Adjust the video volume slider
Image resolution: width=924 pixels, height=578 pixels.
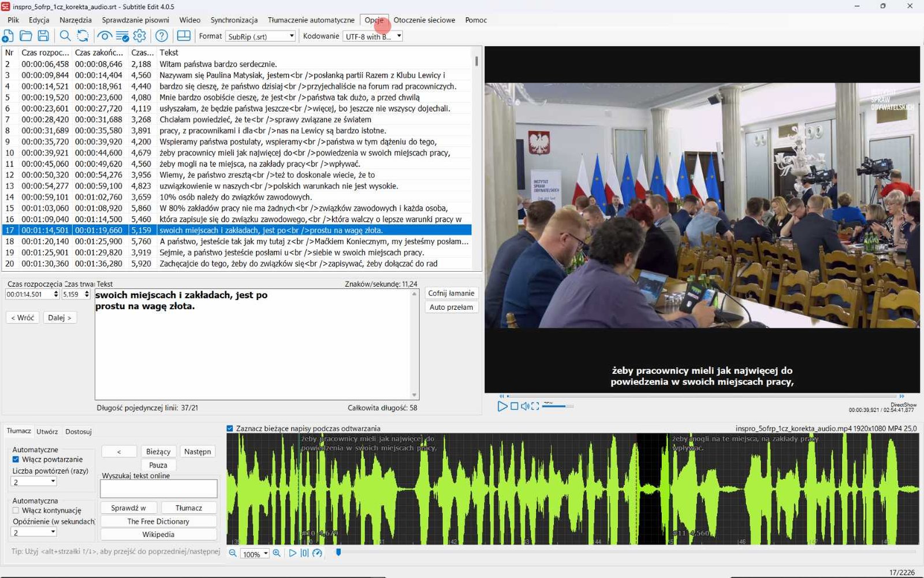557,406
